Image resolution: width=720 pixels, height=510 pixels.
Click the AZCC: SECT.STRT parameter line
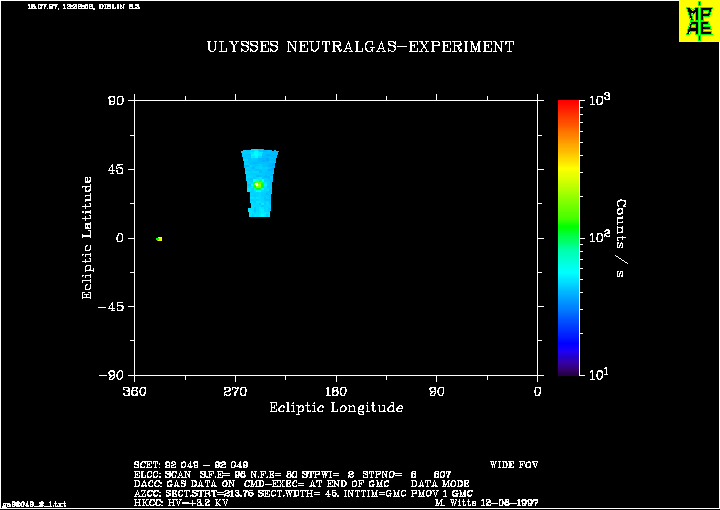(x=303, y=493)
